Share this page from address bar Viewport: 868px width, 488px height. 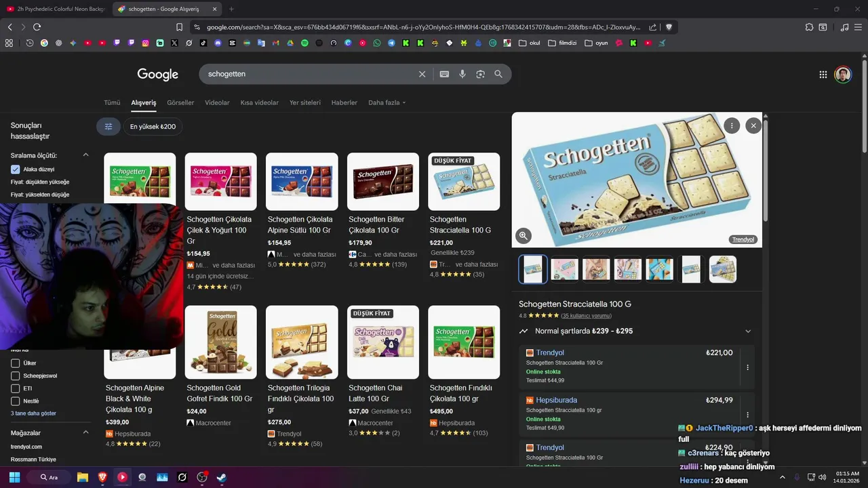click(x=652, y=27)
